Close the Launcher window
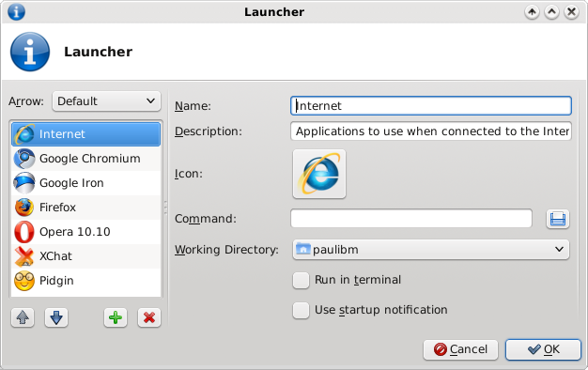The width and height of the screenshot is (588, 370). [571, 12]
